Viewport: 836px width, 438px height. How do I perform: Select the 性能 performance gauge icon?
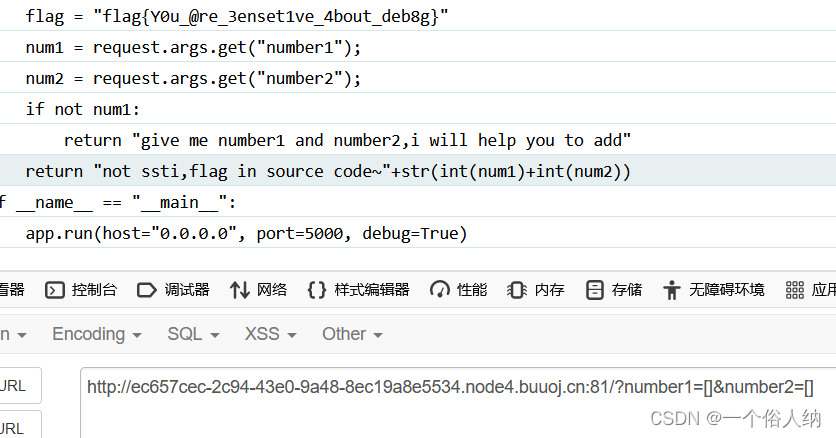(440, 290)
